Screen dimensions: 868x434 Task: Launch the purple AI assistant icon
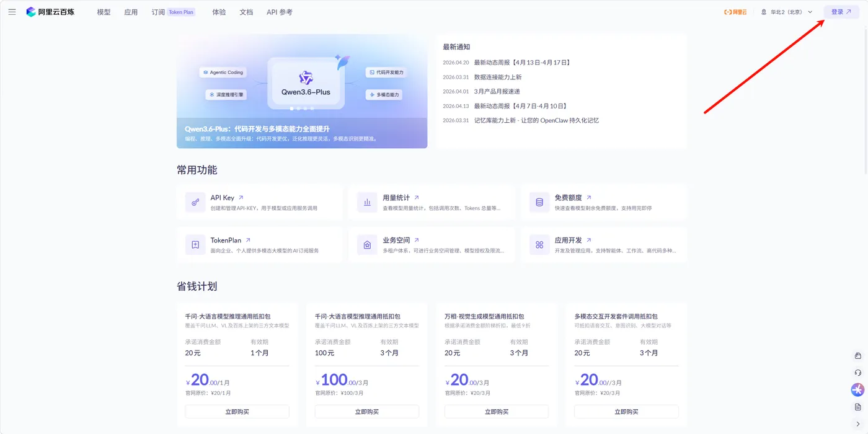click(857, 389)
